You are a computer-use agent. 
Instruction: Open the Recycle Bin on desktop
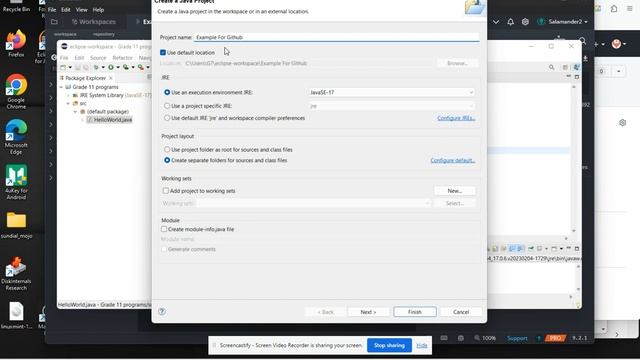16,6
